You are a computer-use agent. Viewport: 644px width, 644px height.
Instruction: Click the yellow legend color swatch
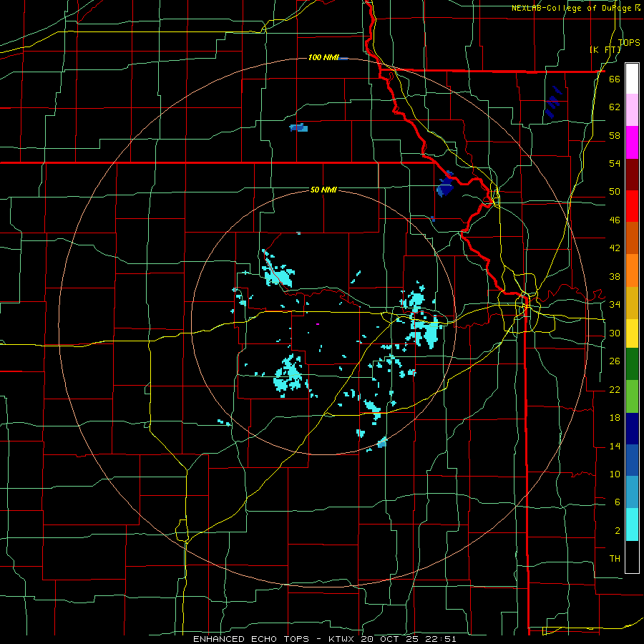(632, 333)
